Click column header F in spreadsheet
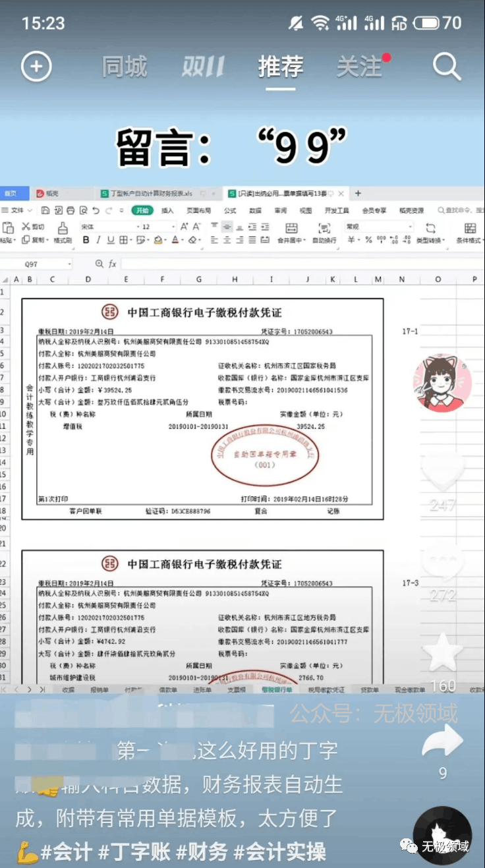The image size is (485, 868). (x=161, y=279)
